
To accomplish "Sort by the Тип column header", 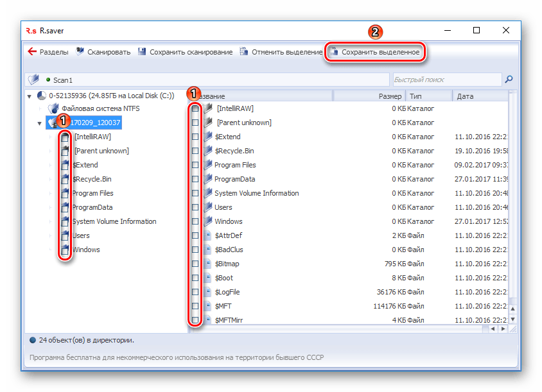I will tap(429, 96).
